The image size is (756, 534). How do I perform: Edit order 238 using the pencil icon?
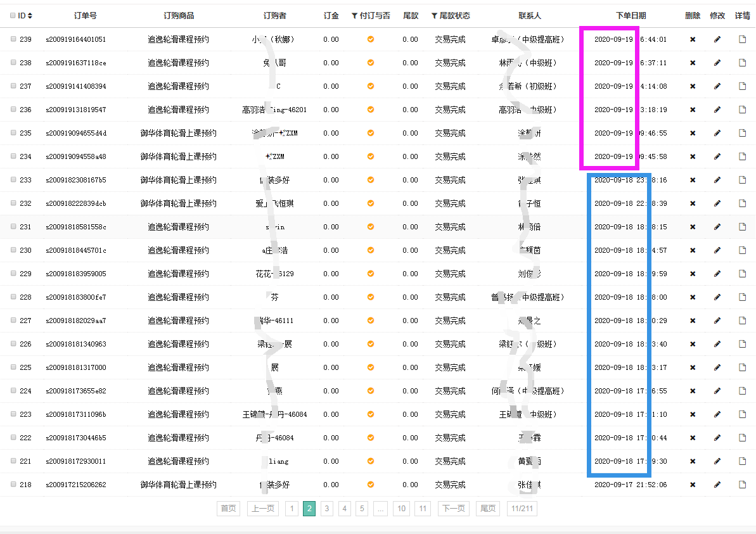coord(717,63)
